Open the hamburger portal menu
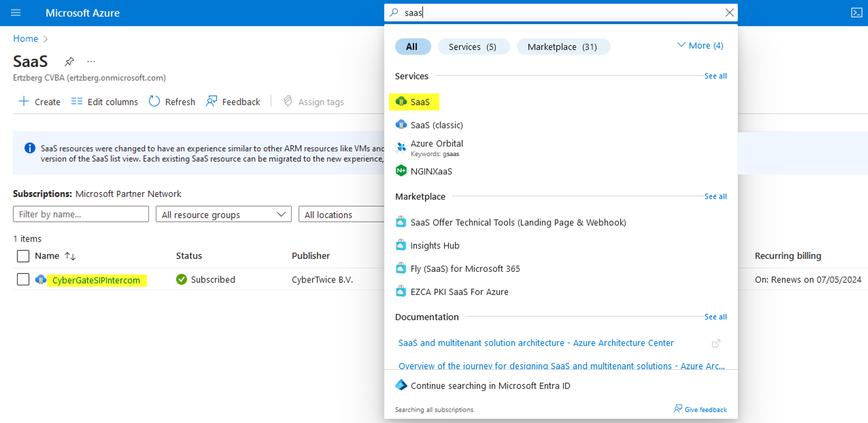This screenshot has width=868, height=423. click(x=16, y=13)
